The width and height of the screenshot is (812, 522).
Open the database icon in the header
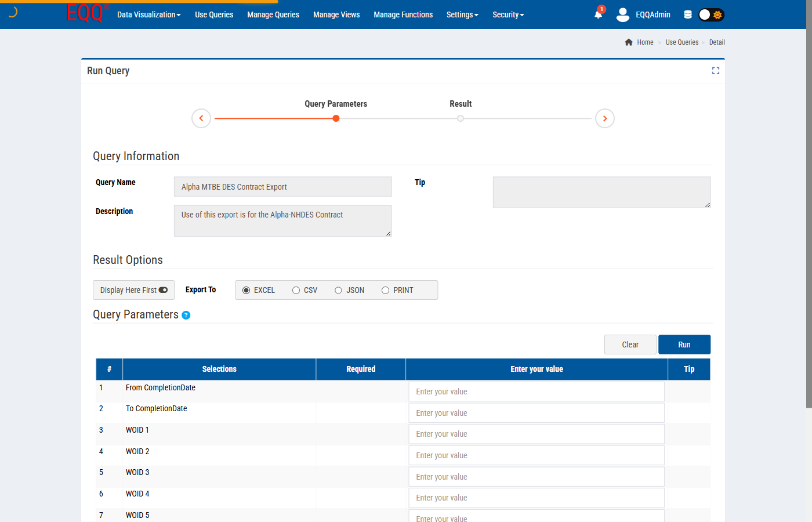pyautogui.click(x=688, y=14)
